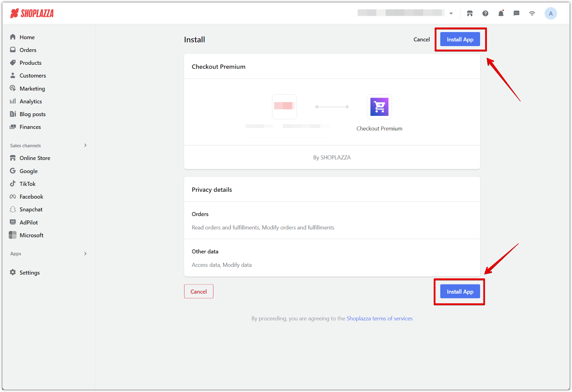The height and width of the screenshot is (392, 572).
Task: Open Online Store channel label
Action: click(35, 158)
